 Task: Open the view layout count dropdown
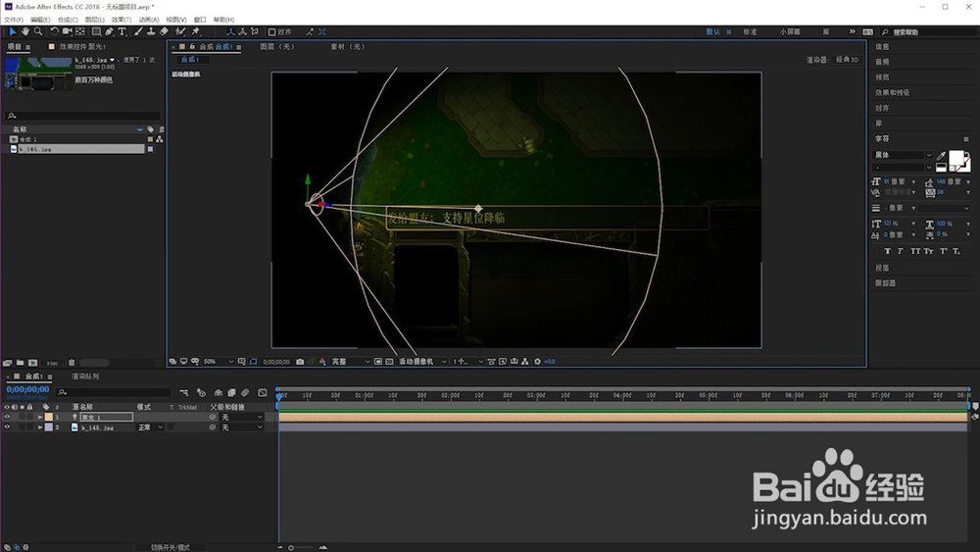(467, 362)
